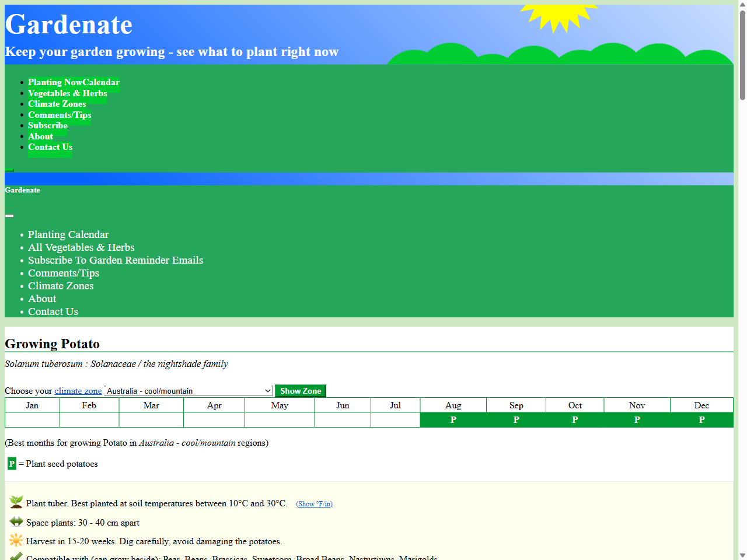Viewport: 747px width, 560px height.
Task: Open the plain-text About link
Action: point(42,299)
